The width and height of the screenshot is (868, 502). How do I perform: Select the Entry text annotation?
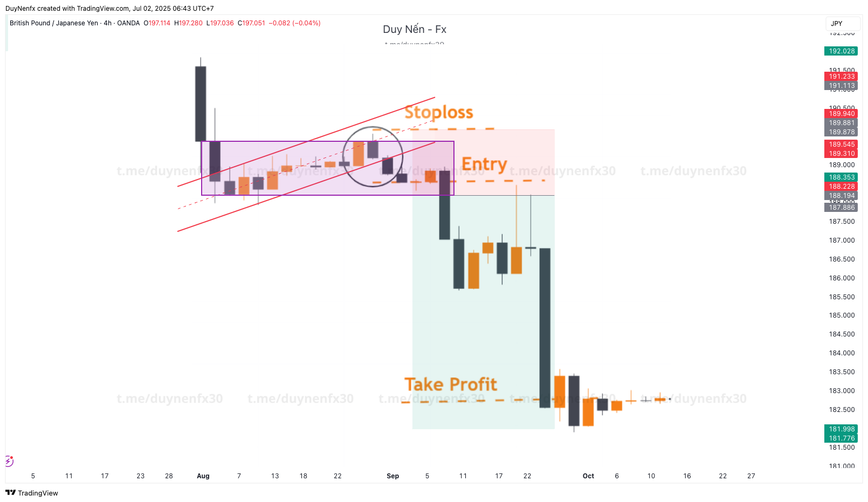484,164
